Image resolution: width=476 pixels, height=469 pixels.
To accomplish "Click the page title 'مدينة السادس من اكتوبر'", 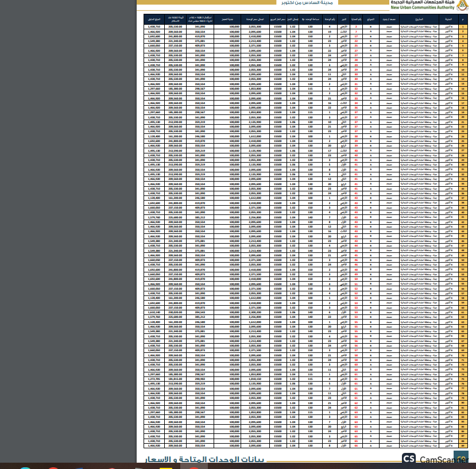I will [307, 3].
